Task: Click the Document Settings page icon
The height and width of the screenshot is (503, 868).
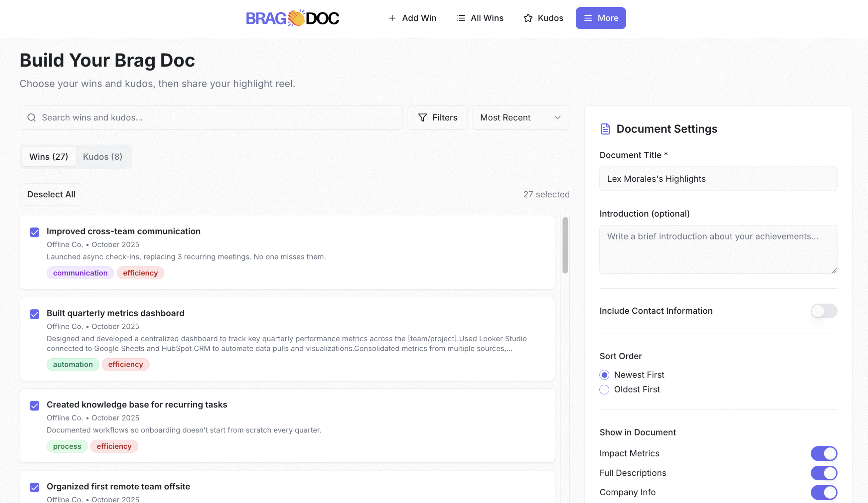Action: pos(605,129)
